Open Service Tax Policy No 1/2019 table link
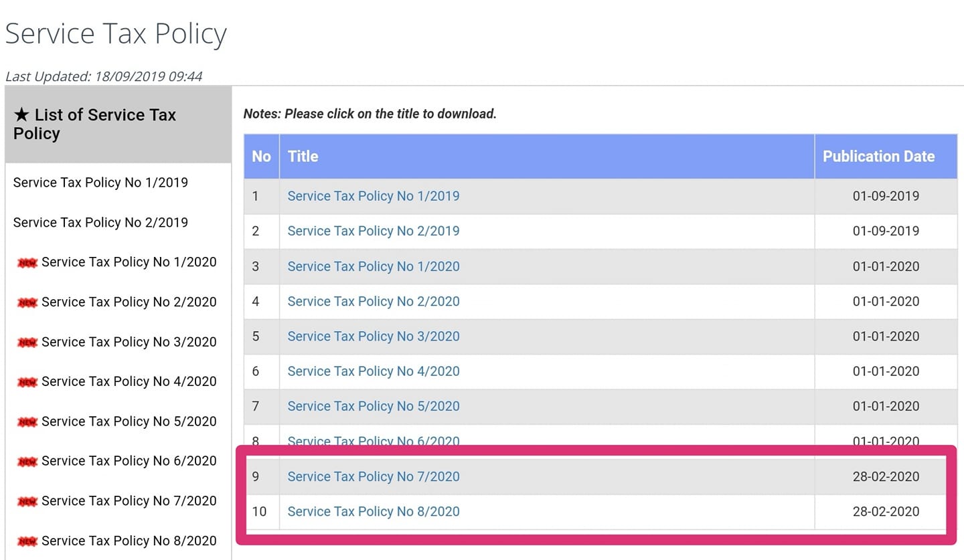The image size is (964, 560). click(x=374, y=196)
